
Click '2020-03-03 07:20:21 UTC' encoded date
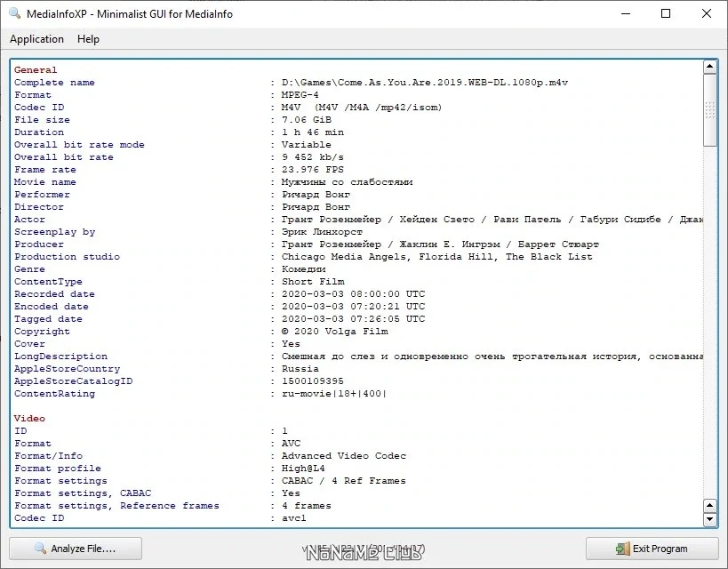[x=353, y=307]
